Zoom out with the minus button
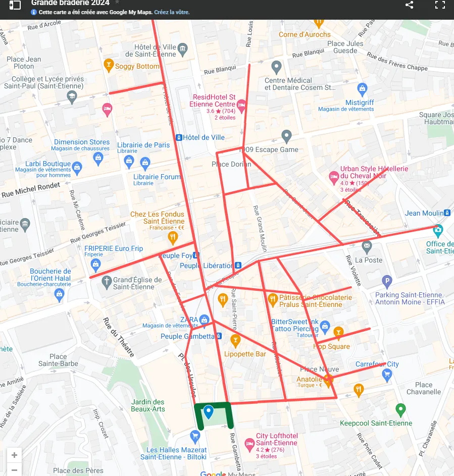Viewport: 454px width, 476px height. click(14, 470)
